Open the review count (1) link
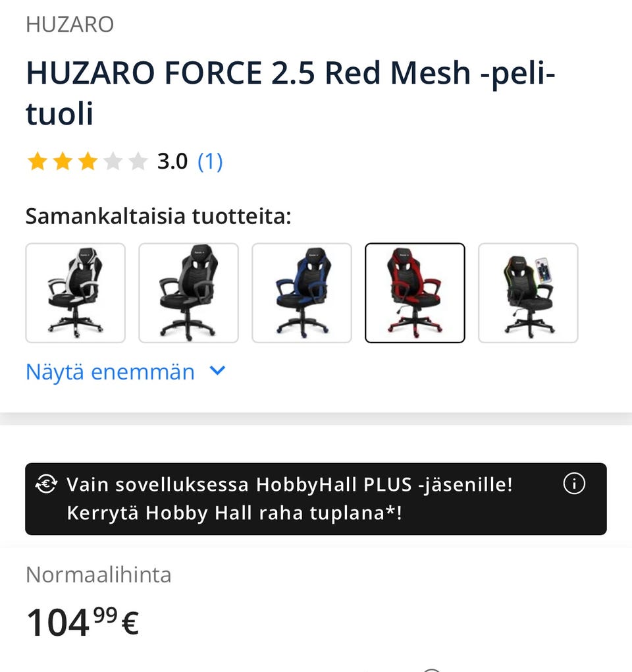 (210, 161)
